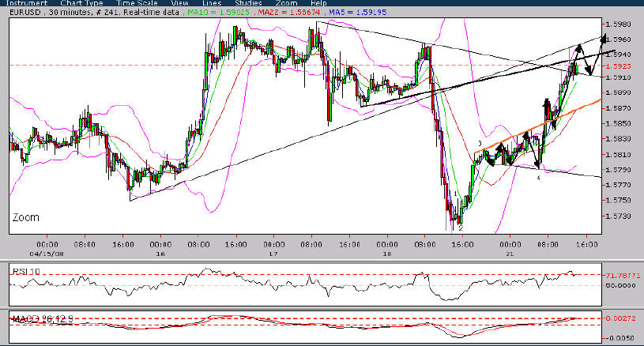Click the MA10 = 1.59025 legend value
The image size is (644, 346).
(x=219, y=12)
